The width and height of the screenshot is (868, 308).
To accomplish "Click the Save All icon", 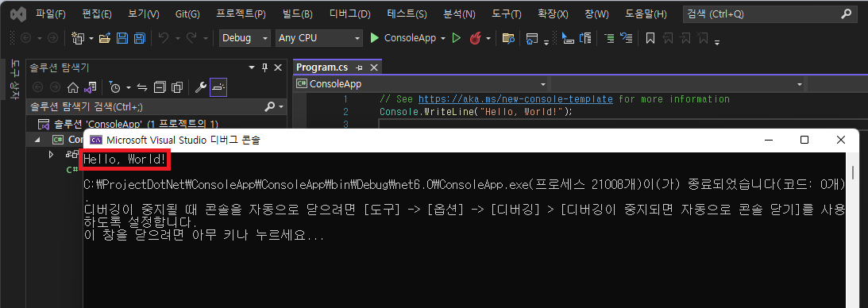I will click(x=140, y=38).
